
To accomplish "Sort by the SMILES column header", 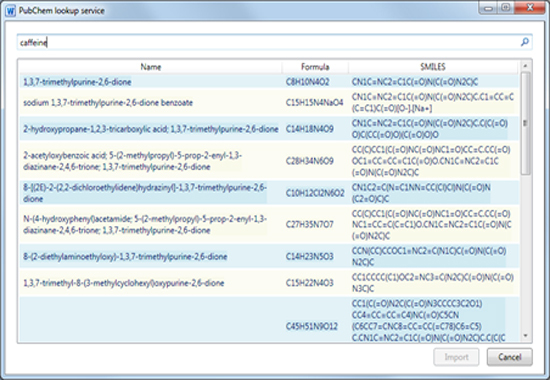I will click(x=433, y=67).
